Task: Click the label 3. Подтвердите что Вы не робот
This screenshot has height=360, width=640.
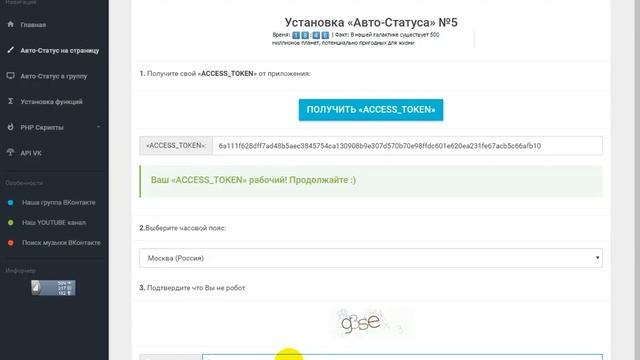Action: click(192, 288)
